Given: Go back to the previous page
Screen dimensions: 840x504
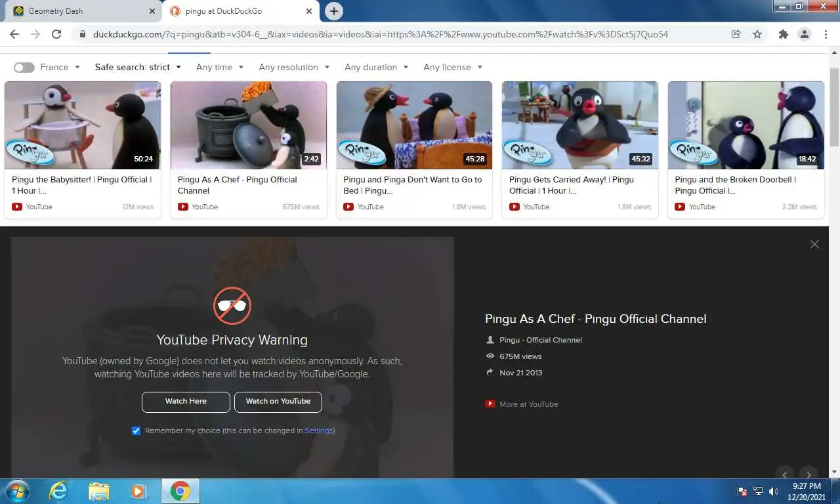Looking at the screenshot, I should (x=14, y=34).
